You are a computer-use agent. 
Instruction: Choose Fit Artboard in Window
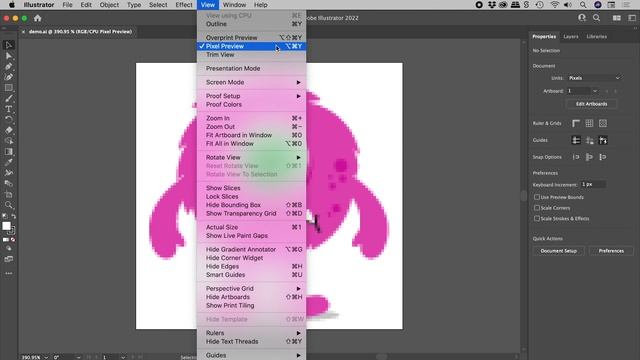(x=251, y=135)
